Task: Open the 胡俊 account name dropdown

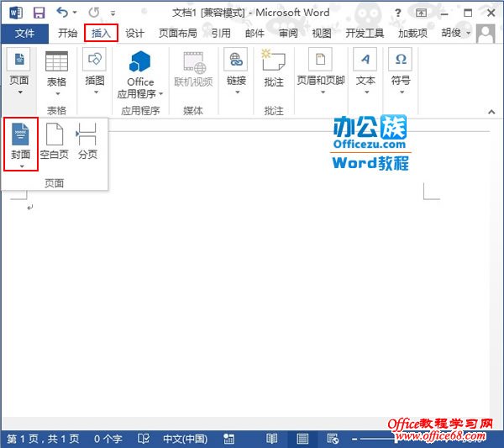Action: tap(455, 33)
